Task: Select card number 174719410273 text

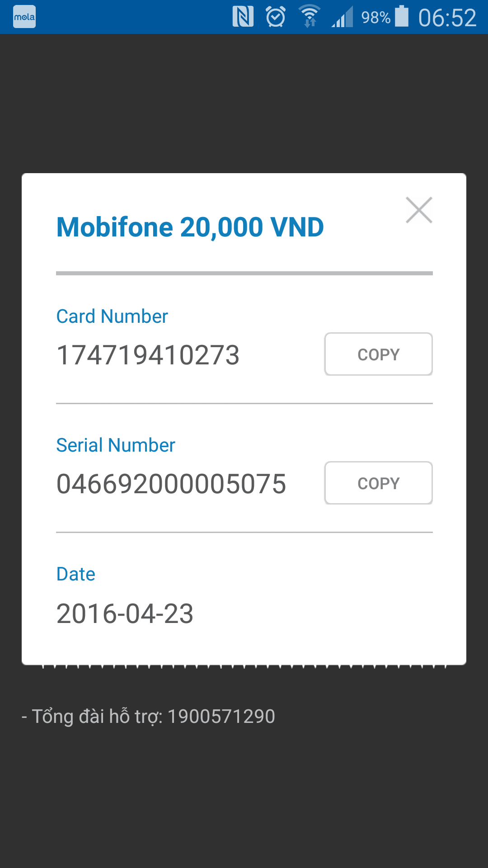Action: point(148,355)
